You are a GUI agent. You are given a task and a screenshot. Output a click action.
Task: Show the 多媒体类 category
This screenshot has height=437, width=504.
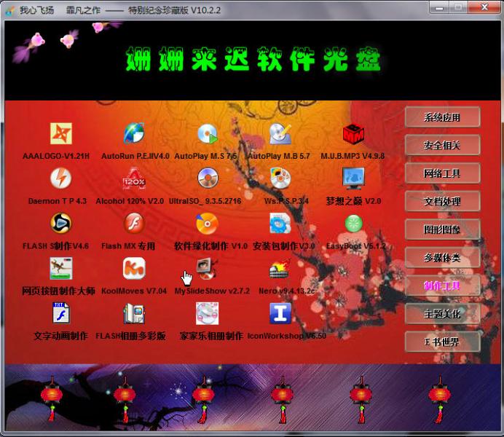click(x=443, y=258)
